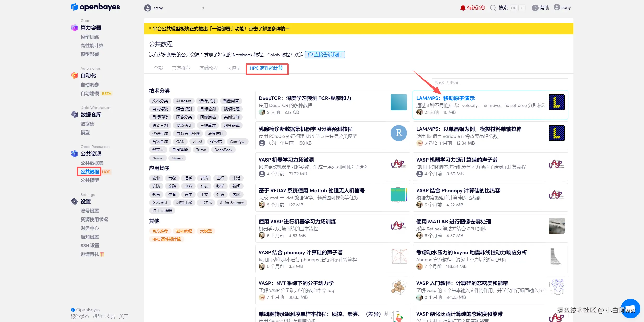644x322 pixels.
Task: Open the LAMMPS 移动原子演示 thumbnail
Action: [x=556, y=102]
